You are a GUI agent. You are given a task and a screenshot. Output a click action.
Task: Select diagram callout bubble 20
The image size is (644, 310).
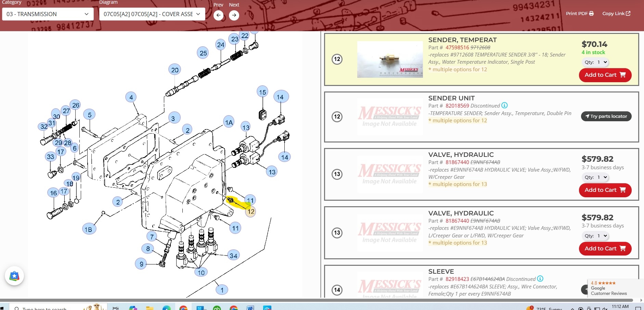pyautogui.click(x=175, y=70)
